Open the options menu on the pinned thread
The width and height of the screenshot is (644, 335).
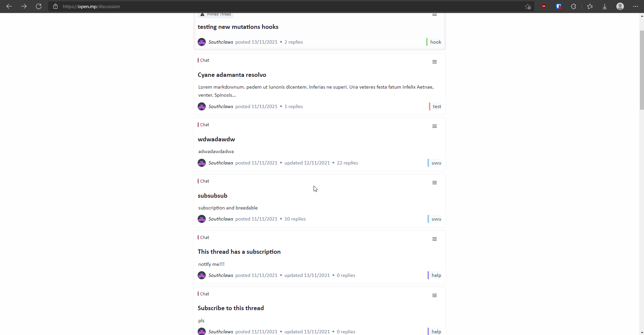point(435,15)
